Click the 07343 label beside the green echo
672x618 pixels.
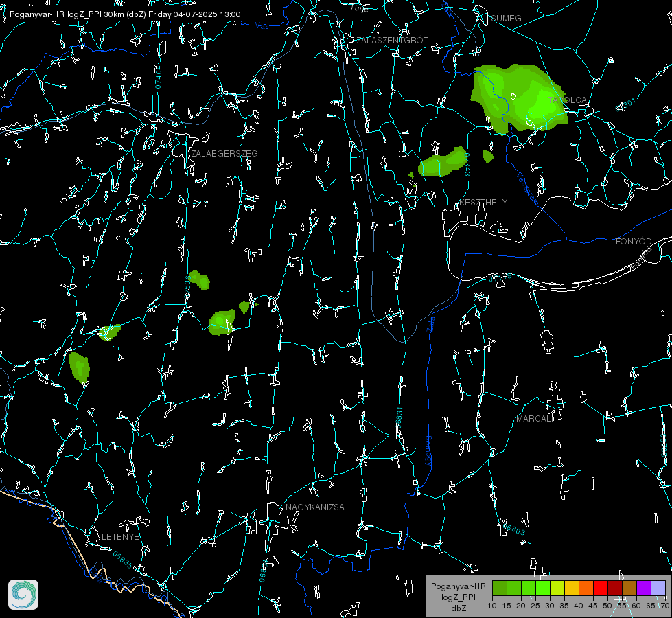467,165
